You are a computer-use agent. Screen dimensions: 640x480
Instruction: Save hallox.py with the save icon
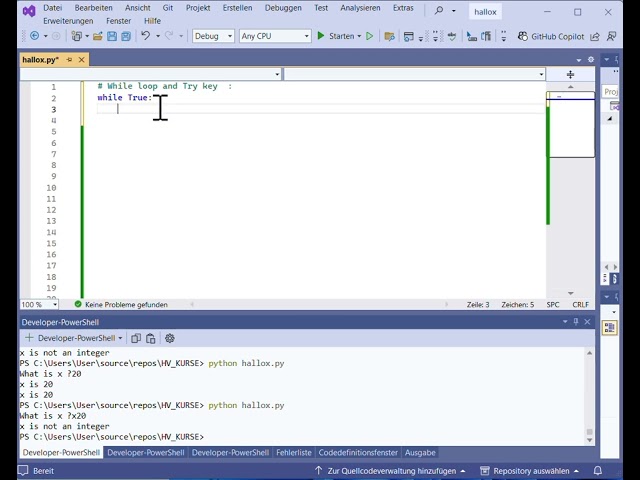112,36
